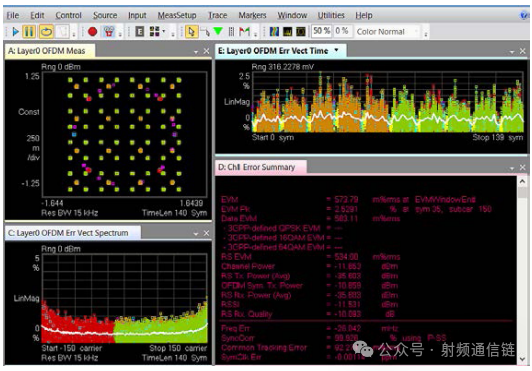
Task: Open the Trace menu
Action: 217,15
